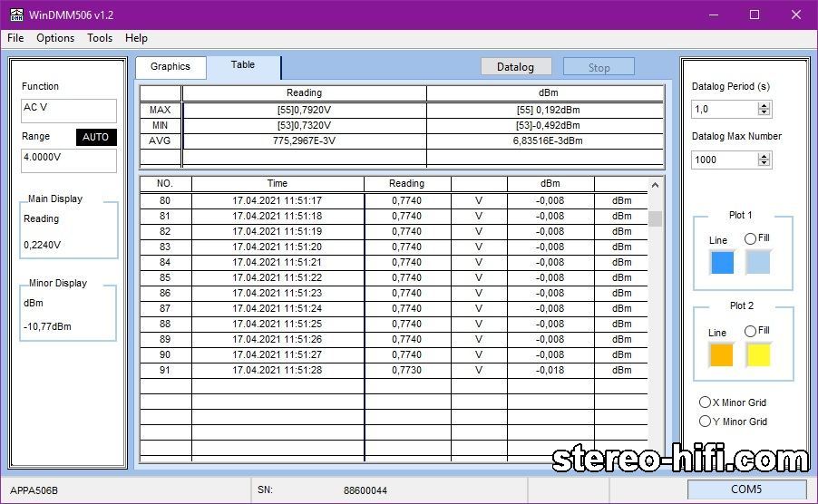Pick the Plot 1 light blue fill swatch
This screenshot has width=818, height=504.
[758, 263]
